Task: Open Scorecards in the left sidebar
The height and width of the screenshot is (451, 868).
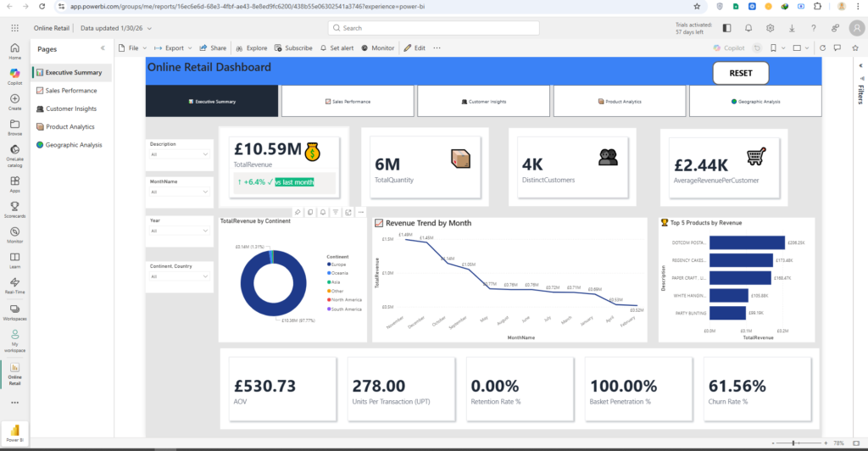Action: click(14, 210)
